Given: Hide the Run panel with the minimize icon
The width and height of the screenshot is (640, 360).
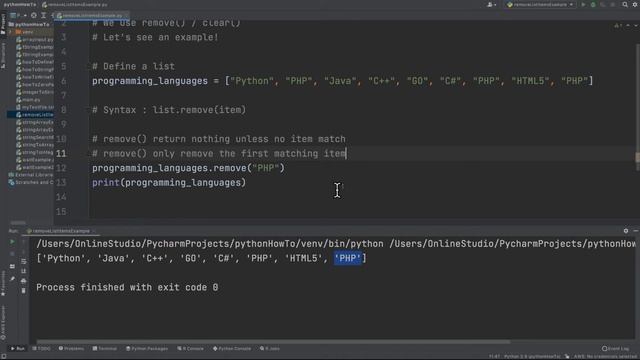Looking at the screenshot, I should tap(636, 231).
